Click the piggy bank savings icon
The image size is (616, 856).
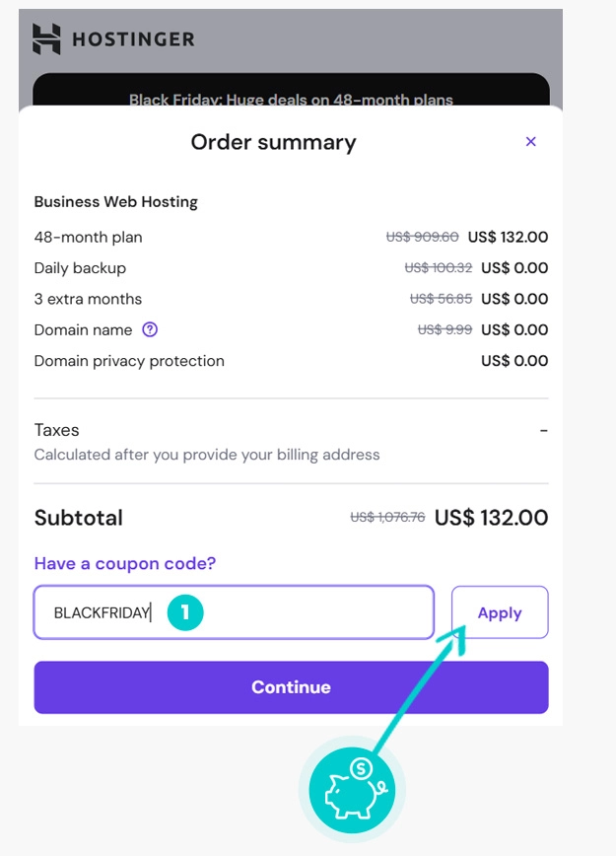click(352, 788)
